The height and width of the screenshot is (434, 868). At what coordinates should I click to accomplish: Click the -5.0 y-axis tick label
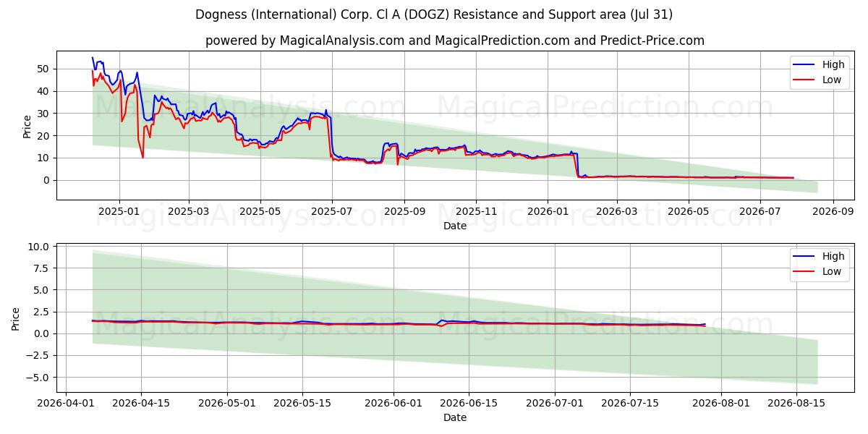click(x=39, y=377)
